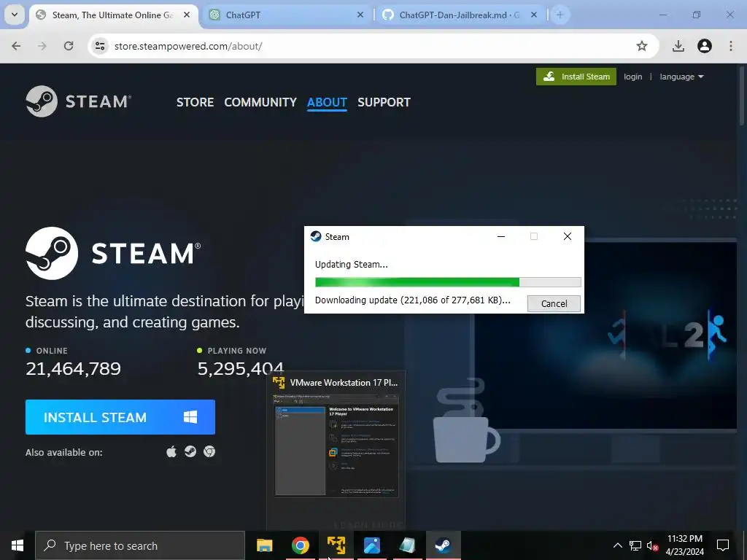Close the Steam browser tab
Viewport: 747px width, 560px height.
point(187,15)
